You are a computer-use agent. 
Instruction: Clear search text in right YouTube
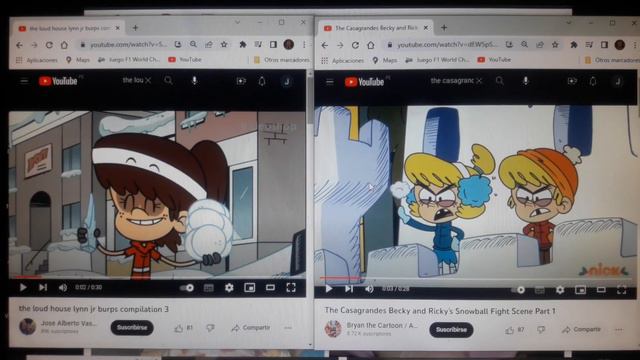click(479, 81)
